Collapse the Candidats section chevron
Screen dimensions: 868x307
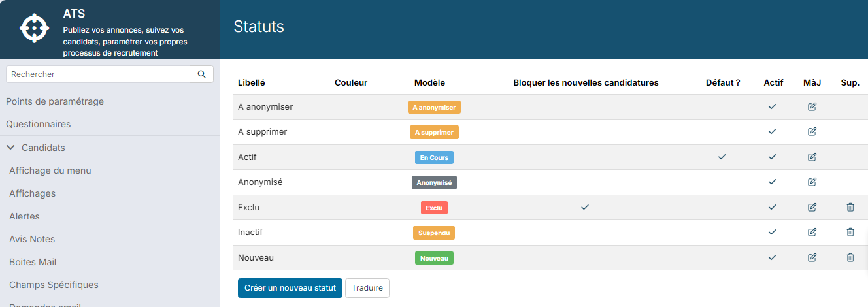coord(10,148)
